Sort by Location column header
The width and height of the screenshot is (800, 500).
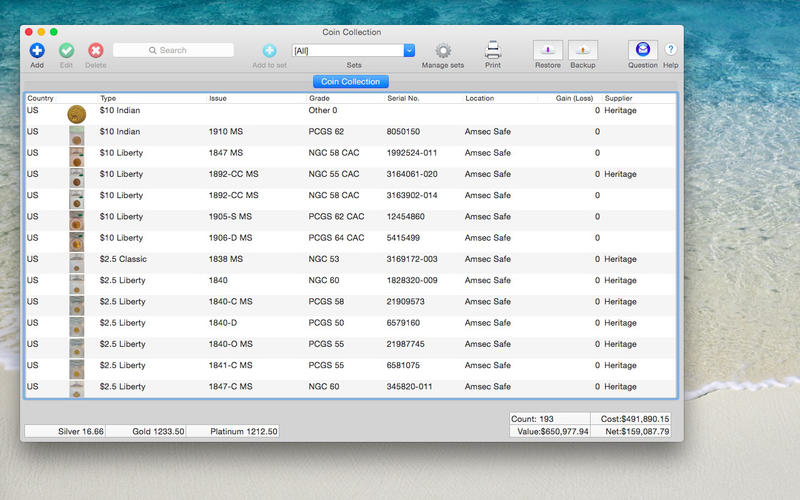click(480, 98)
